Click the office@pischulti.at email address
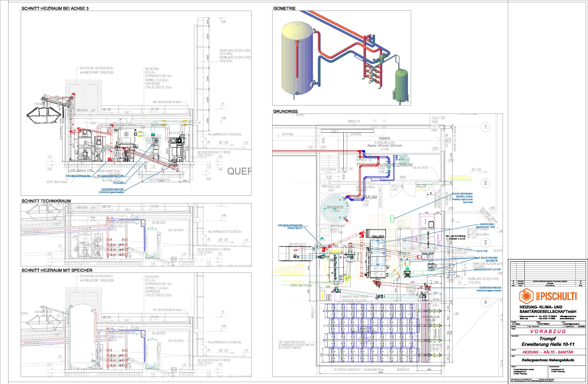588x384 pixels. 568,316
